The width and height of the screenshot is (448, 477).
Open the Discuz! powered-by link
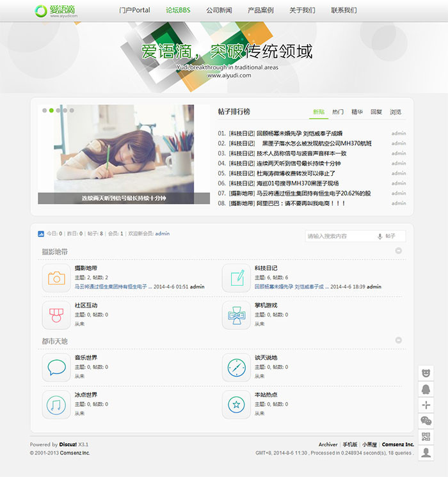click(68, 444)
